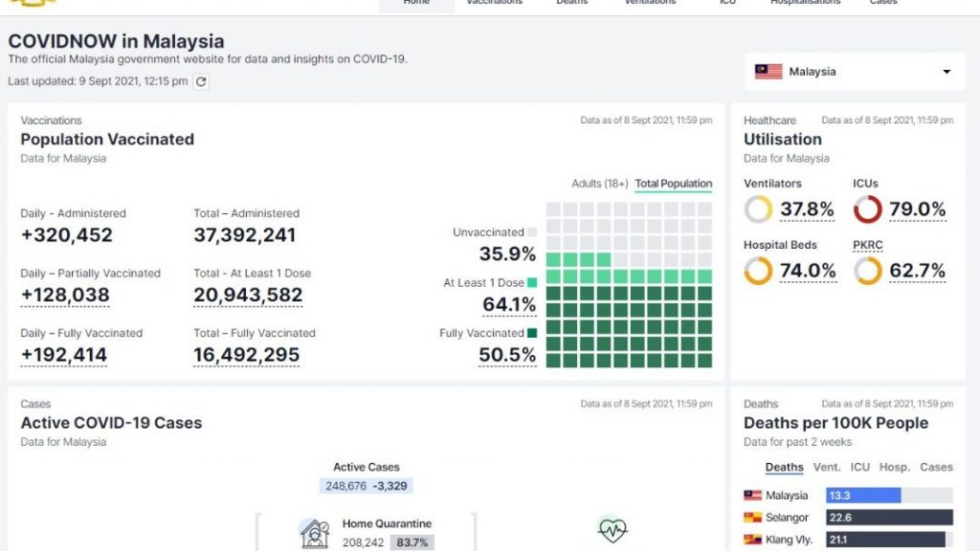Viewport: 980px width, 551px height.
Task: Select Total Population vaccination view
Action: tap(673, 184)
